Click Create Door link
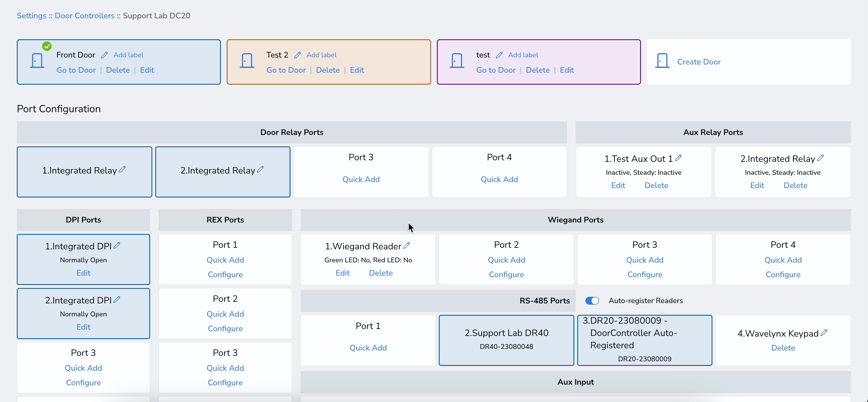This screenshot has height=402, width=868. pos(699,62)
